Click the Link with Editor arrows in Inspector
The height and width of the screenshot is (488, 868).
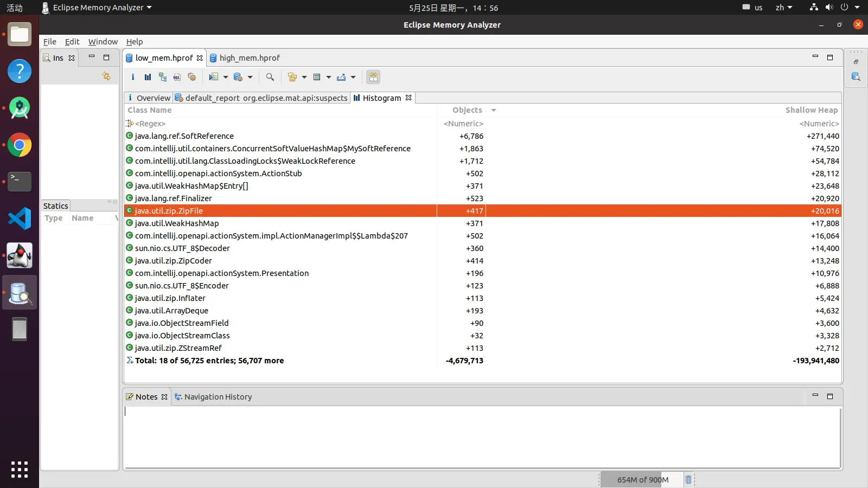(x=106, y=76)
